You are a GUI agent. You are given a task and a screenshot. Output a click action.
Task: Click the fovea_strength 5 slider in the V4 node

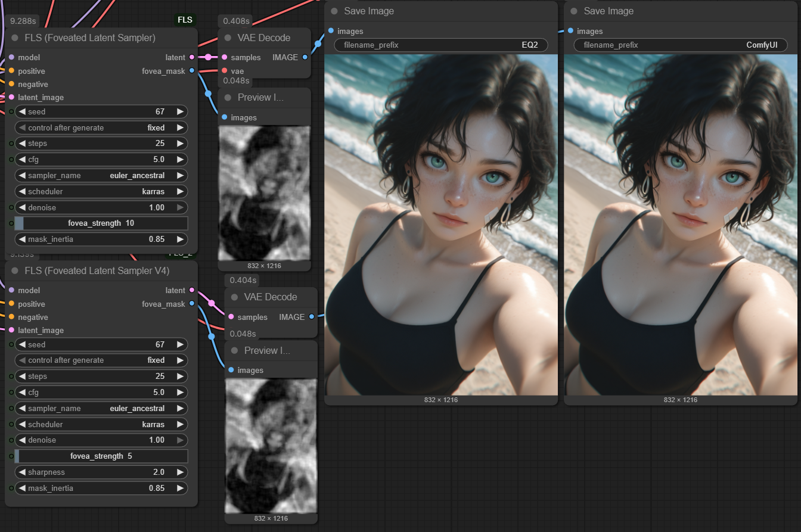click(x=101, y=456)
